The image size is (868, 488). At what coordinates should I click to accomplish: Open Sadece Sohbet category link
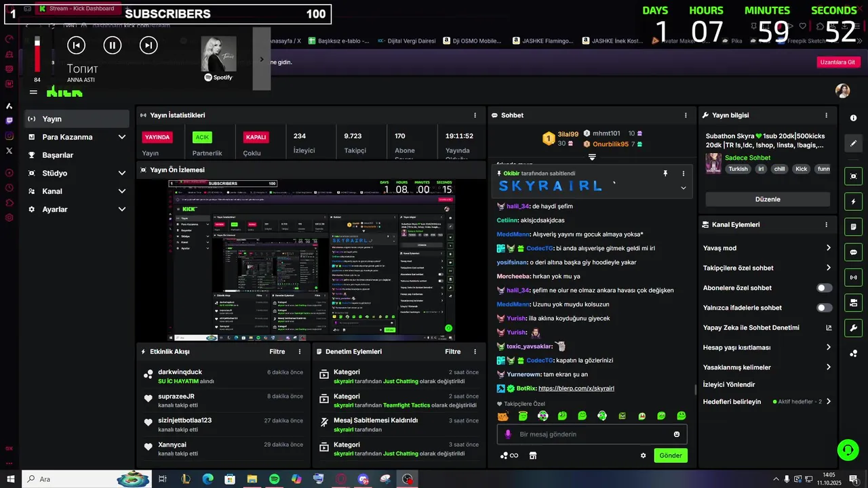(x=747, y=158)
